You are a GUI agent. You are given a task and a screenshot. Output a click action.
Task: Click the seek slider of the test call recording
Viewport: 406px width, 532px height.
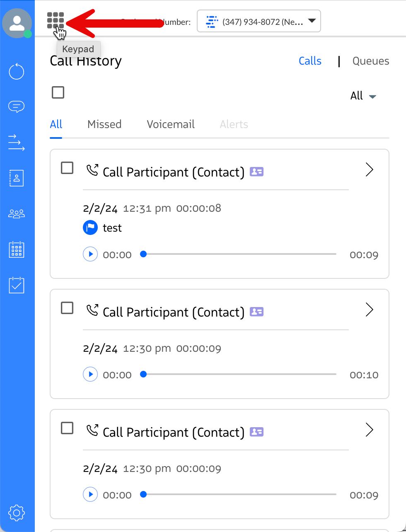[239, 254]
